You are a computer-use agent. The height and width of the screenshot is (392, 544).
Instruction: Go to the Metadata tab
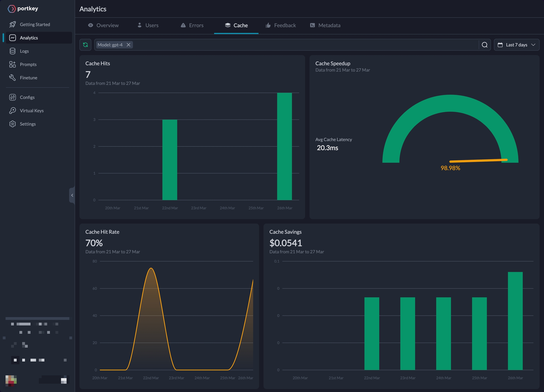click(x=325, y=26)
